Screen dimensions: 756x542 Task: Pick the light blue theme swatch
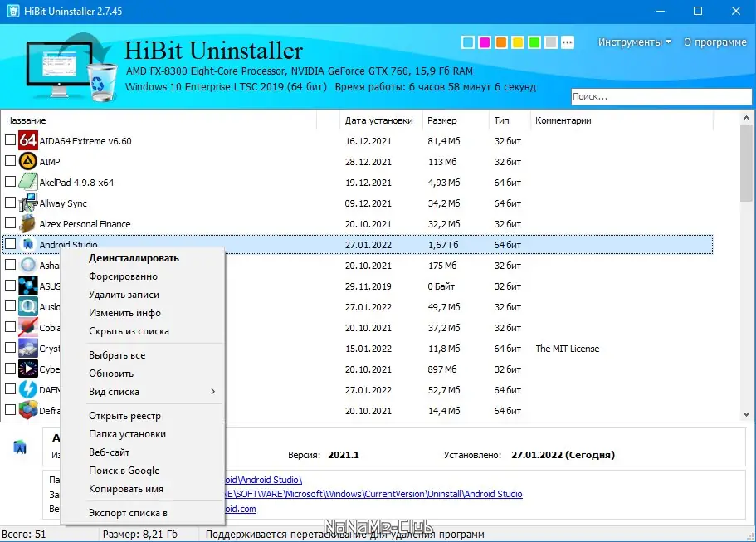[x=468, y=42]
